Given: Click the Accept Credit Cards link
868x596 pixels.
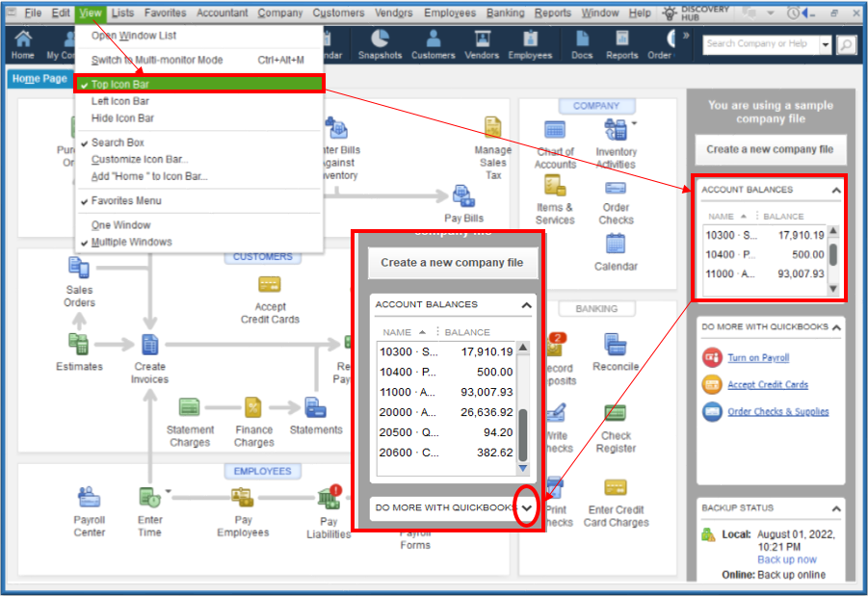Looking at the screenshot, I should 767,384.
